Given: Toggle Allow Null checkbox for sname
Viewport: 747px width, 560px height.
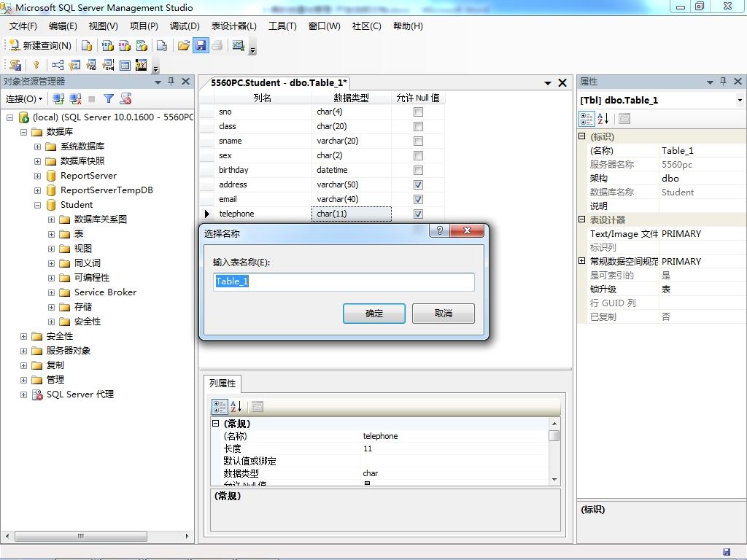Looking at the screenshot, I should pyautogui.click(x=418, y=141).
